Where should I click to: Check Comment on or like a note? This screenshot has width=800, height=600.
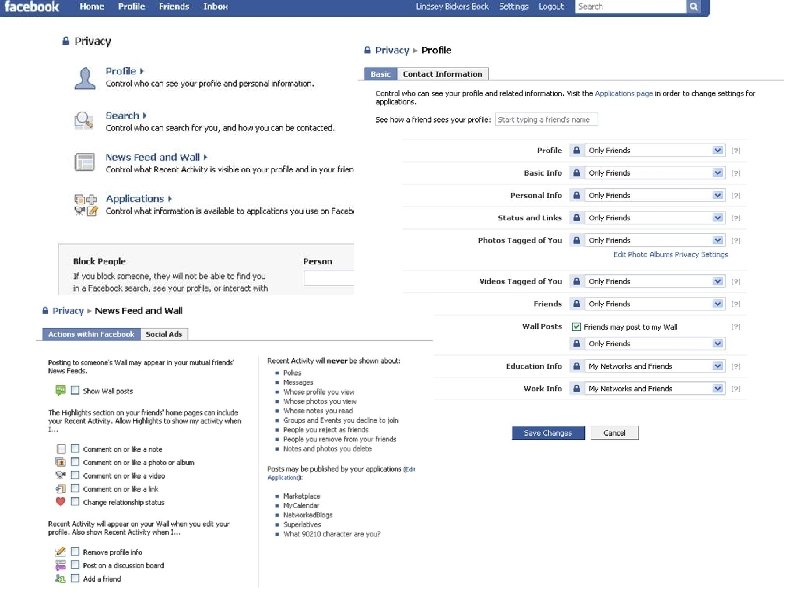[75, 448]
